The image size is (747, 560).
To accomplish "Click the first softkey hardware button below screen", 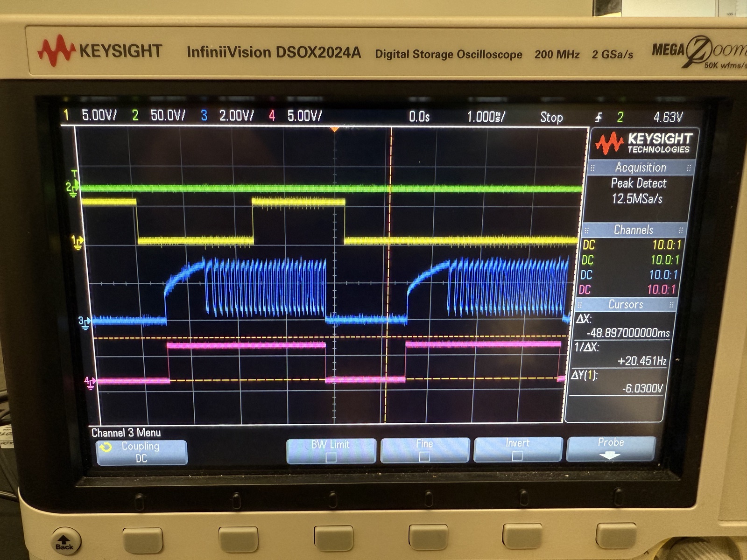I will click(142, 540).
